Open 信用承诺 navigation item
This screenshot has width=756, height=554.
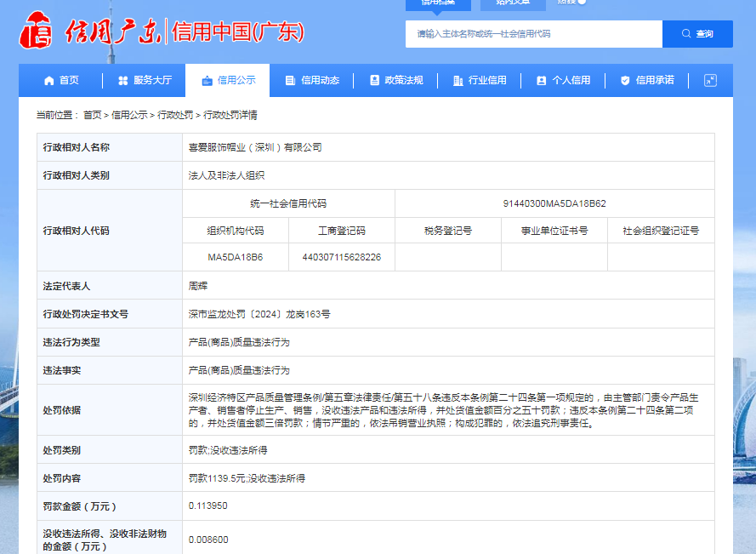pyautogui.click(x=647, y=80)
